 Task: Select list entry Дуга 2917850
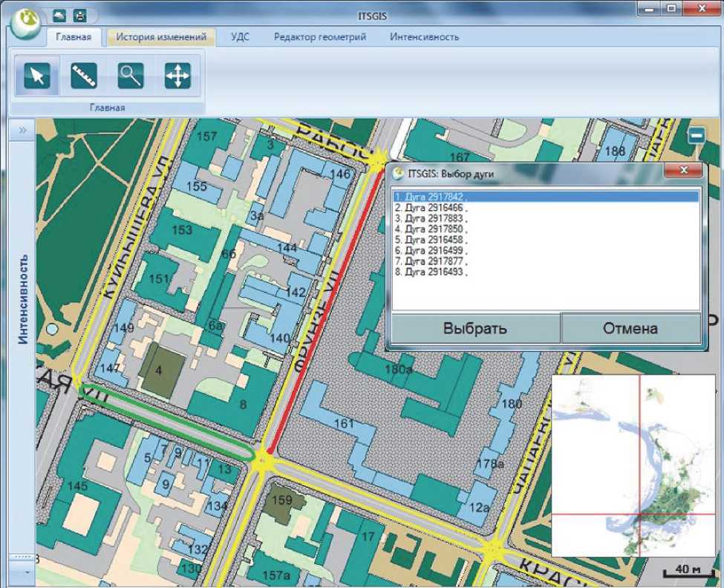point(431,229)
